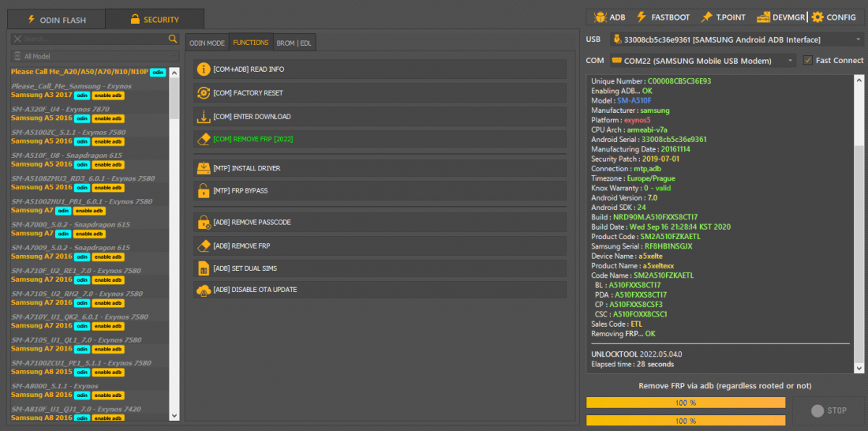The width and height of the screenshot is (868, 431).
Task: Select Please_Call_Me_Samsung - Exynos entry
Action: coord(71,86)
